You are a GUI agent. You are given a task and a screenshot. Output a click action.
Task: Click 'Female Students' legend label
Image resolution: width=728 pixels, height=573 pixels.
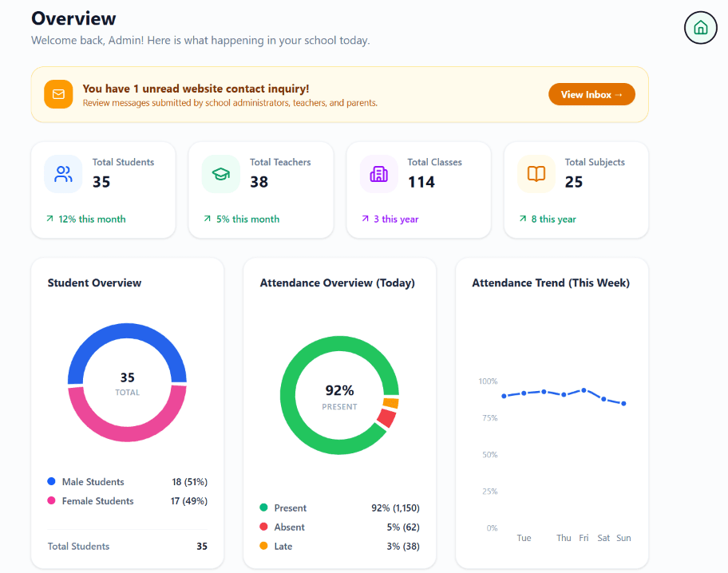(x=97, y=501)
